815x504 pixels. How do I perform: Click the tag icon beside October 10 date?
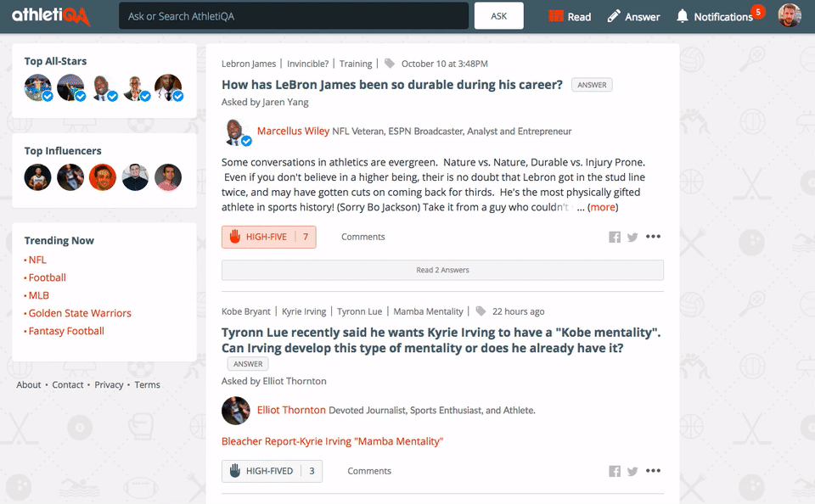(x=390, y=64)
